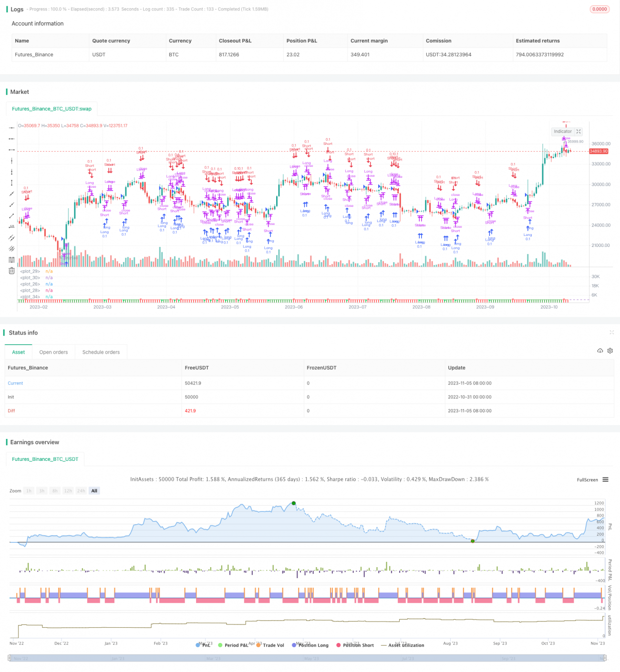Select the diagonal segment tool with end points

pos(11,215)
